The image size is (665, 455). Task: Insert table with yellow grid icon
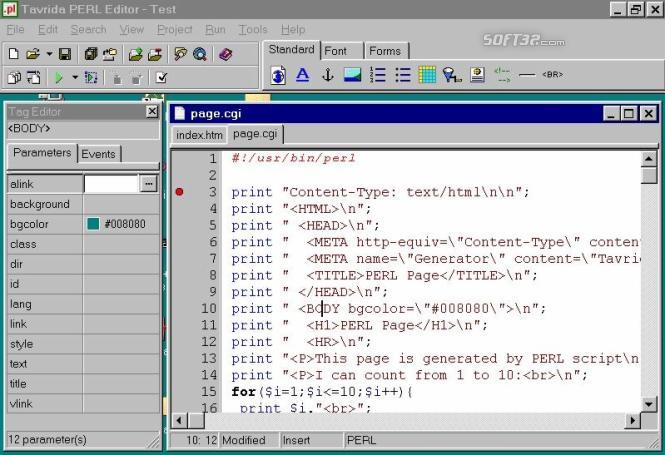pos(427,75)
